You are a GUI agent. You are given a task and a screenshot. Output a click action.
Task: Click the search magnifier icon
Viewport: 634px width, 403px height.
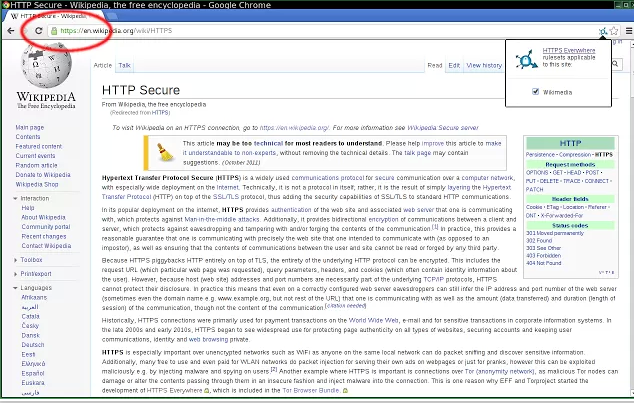615,64
